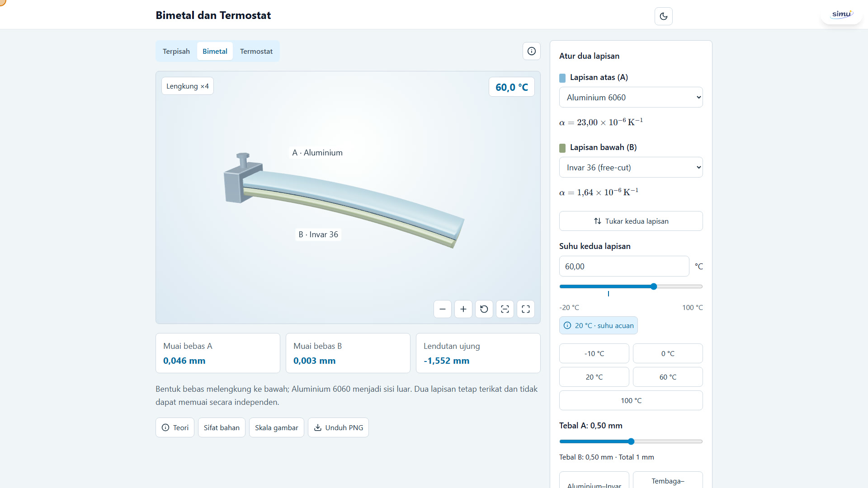Open the Lapisan bawah Invar 36 dropdown

631,167
